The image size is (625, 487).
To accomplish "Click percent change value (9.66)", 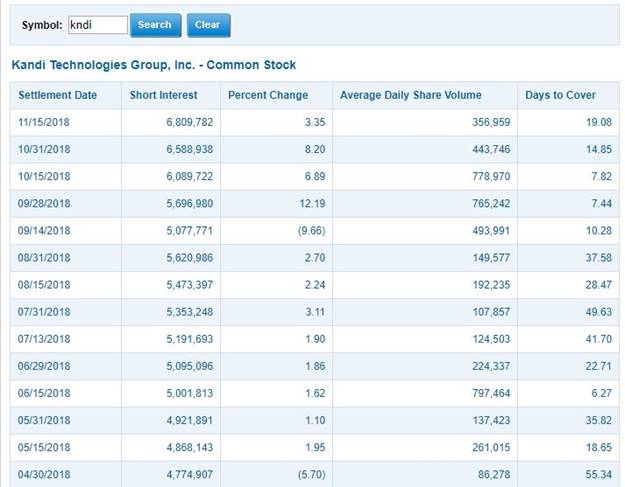I will [312, 231].
